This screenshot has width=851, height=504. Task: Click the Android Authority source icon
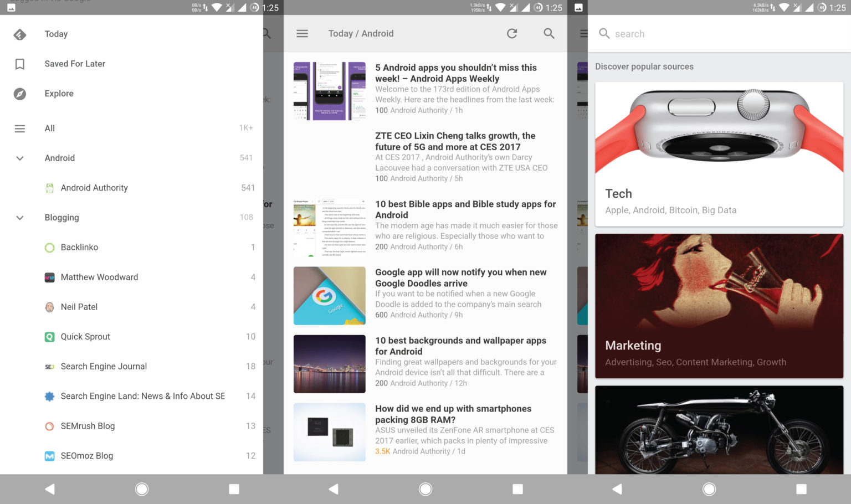coord(49,188)
